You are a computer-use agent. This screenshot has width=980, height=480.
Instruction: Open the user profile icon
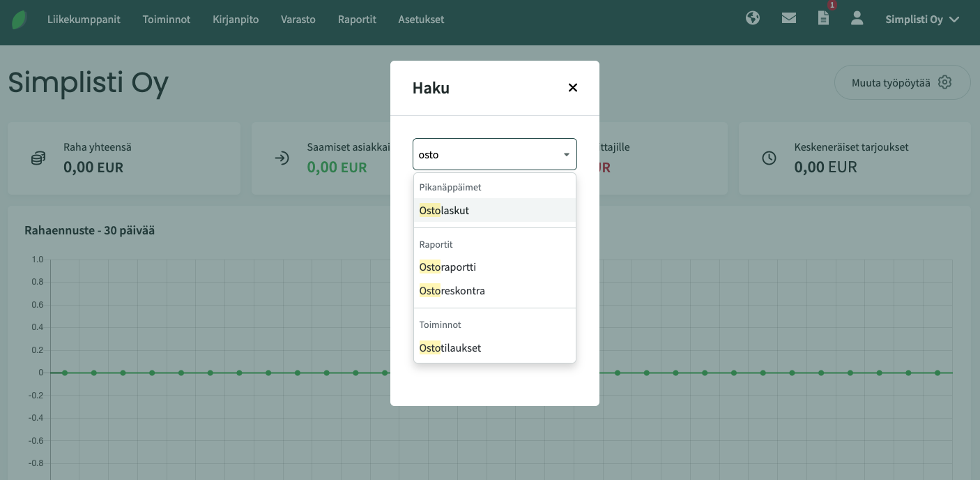(857, 18)
